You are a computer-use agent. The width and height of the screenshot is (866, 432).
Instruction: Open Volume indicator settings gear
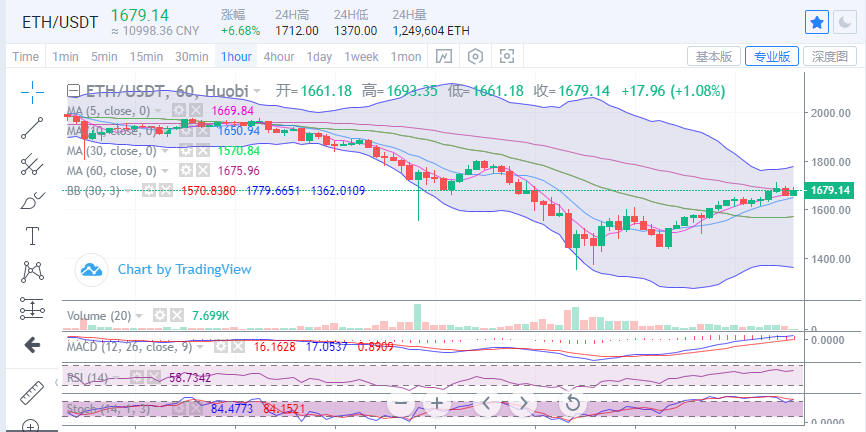click(x=160, y=316)
